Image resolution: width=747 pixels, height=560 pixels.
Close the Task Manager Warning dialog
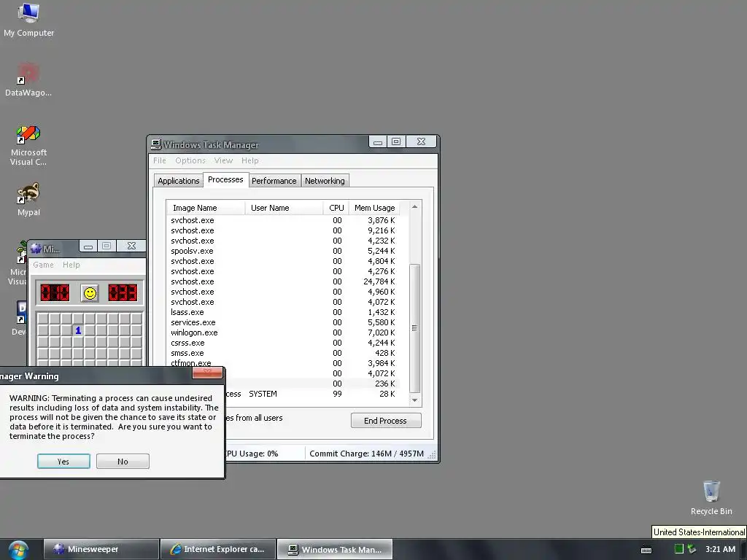pos(207,373)
